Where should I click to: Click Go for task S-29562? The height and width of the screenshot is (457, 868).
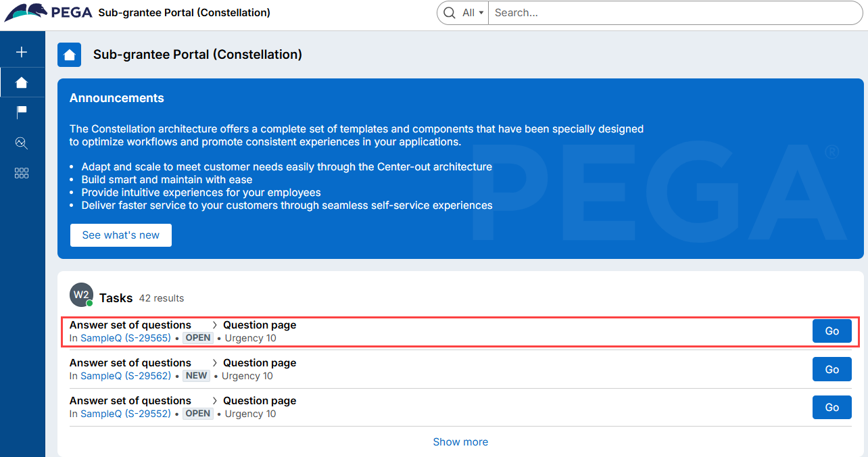click(831, 369)
